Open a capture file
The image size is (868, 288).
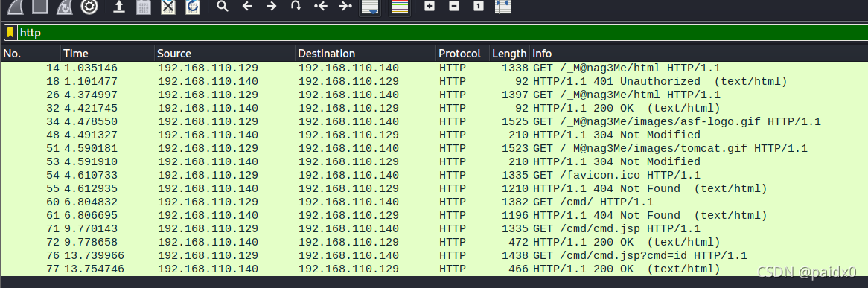coord(118,7)
